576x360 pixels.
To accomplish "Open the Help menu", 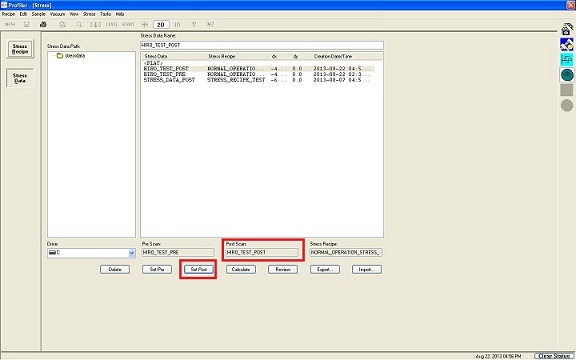I will pyautogui.click(x=120, y=14).
